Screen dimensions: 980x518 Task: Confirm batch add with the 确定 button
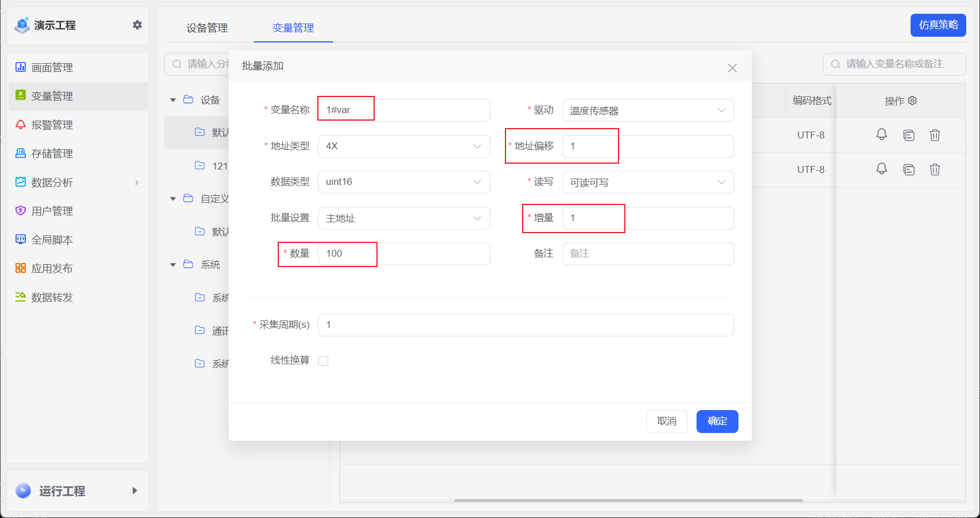point(717,421)
